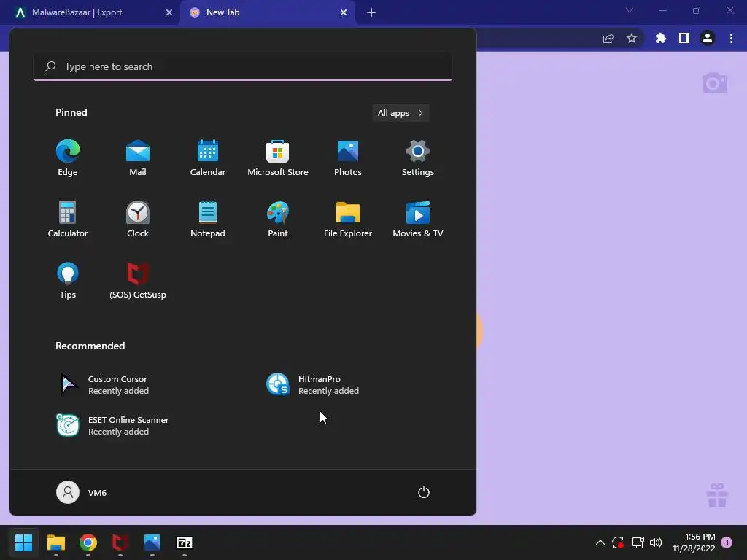Close the MalwareBazaar tab

click(169, 12)
